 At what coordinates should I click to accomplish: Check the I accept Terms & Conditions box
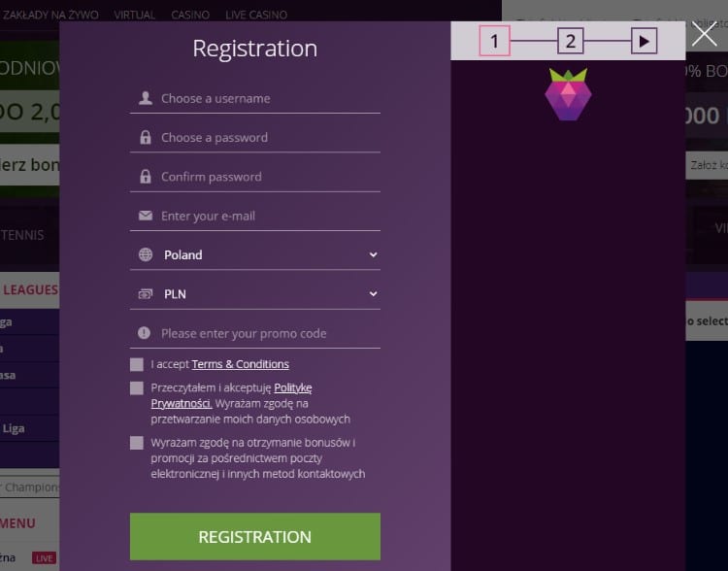tap(137, 364)
